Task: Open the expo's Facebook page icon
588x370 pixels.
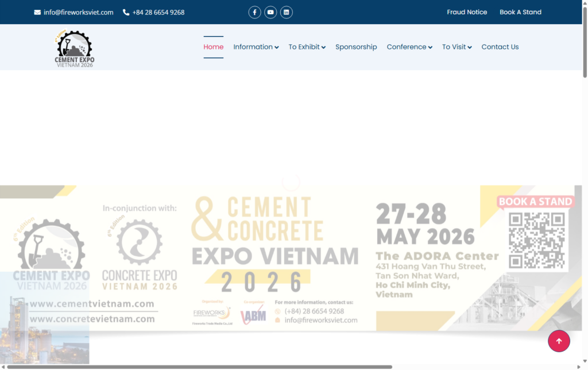Action: pyautogui.click(x=254, y=12)
